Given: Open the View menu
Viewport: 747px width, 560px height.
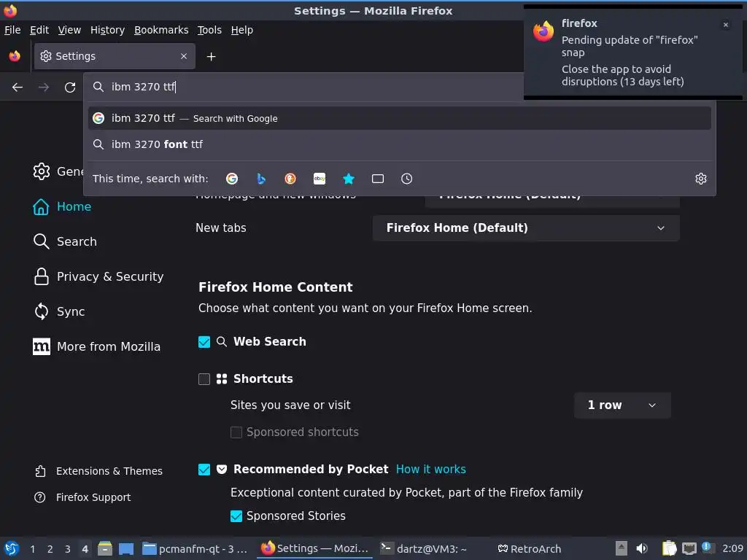Looking at the screenshot, I should [69, 30].
